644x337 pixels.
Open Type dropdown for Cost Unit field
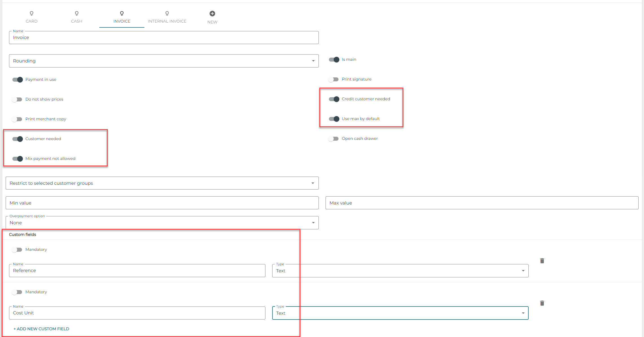click(x=400, y=313)
